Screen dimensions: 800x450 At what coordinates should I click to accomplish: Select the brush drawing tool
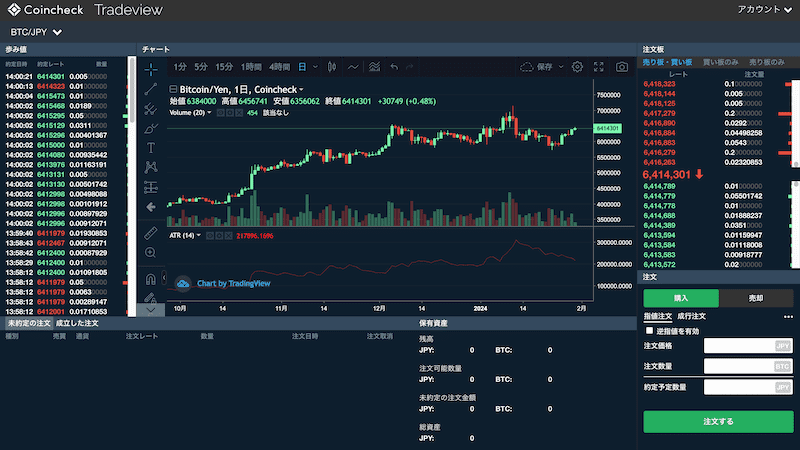pos(151,129)
